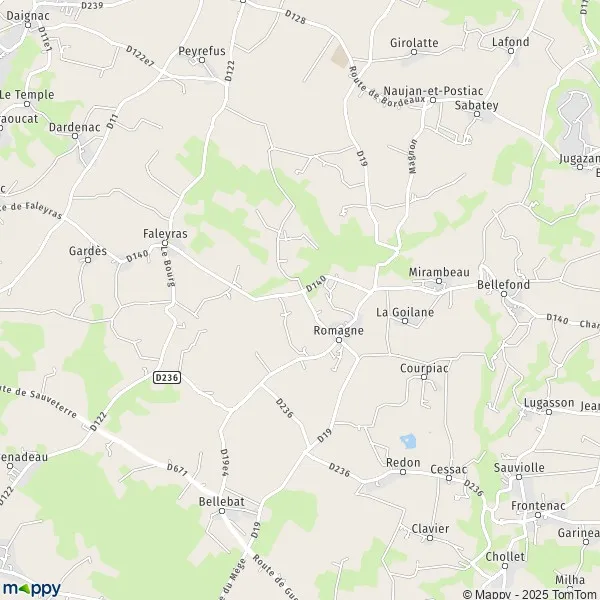The height and width of the screenshot is (600, 600).
Task: Select the Bellebat village marker
Action: pyautogui.click(x=222, y=511)
